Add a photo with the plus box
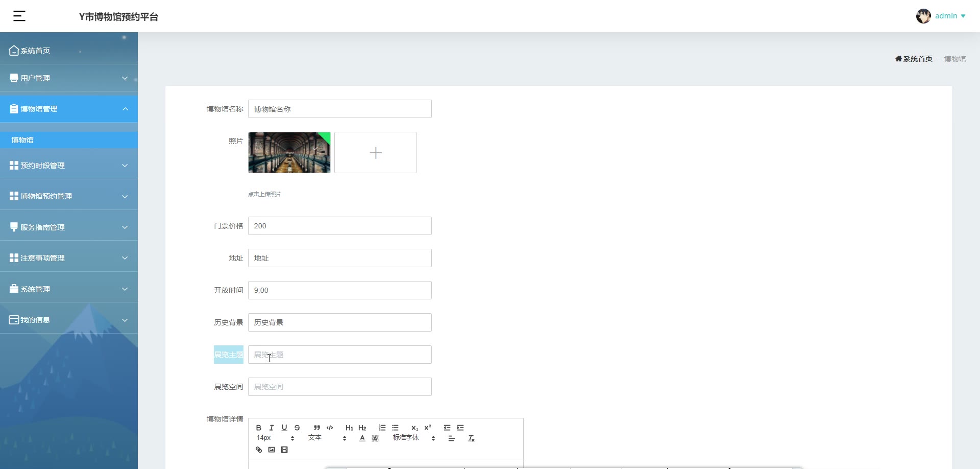 coord(376,153)
